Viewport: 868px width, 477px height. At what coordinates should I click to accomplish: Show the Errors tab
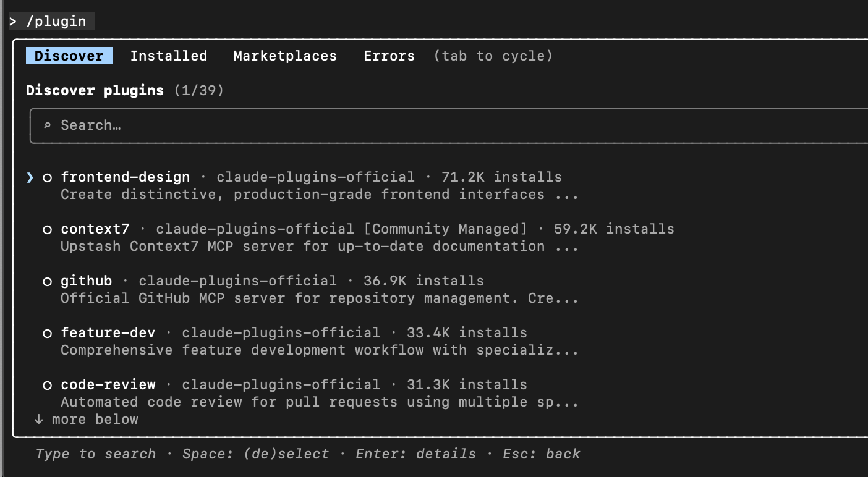tap(389, 56)
